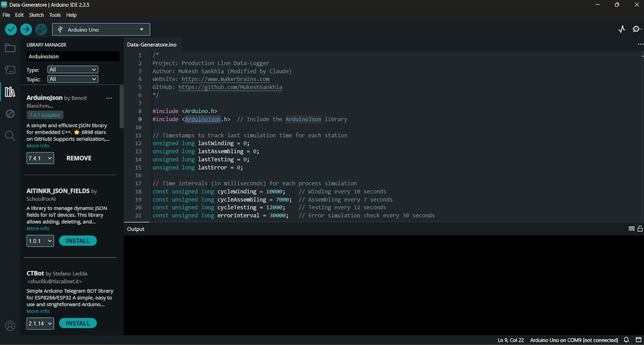This screenshot has height=345, width=644.
Task: Click the Upload arrow button
Action: click(x=26, y=30)
